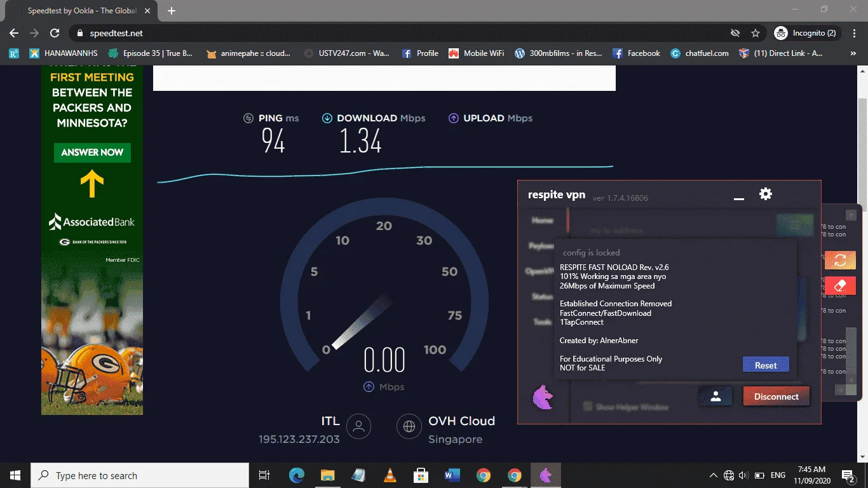Go forward in Chrome

point(34,33)
